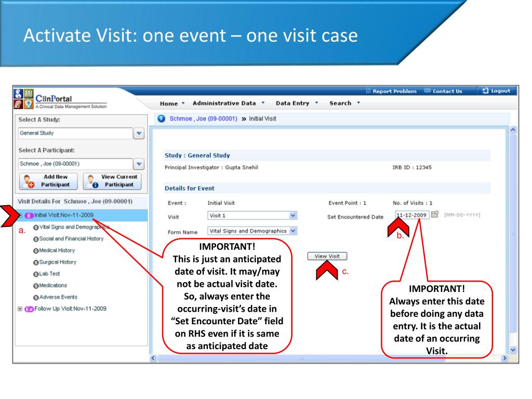Open the Administrative Data menu
This screenshot has width=532, height=399.
228,103
